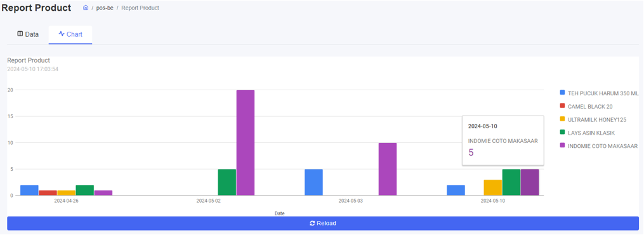Click the green bar on 2024-05-10
The width and height of the screenshot is (644, 235).
tap(511, 182)
